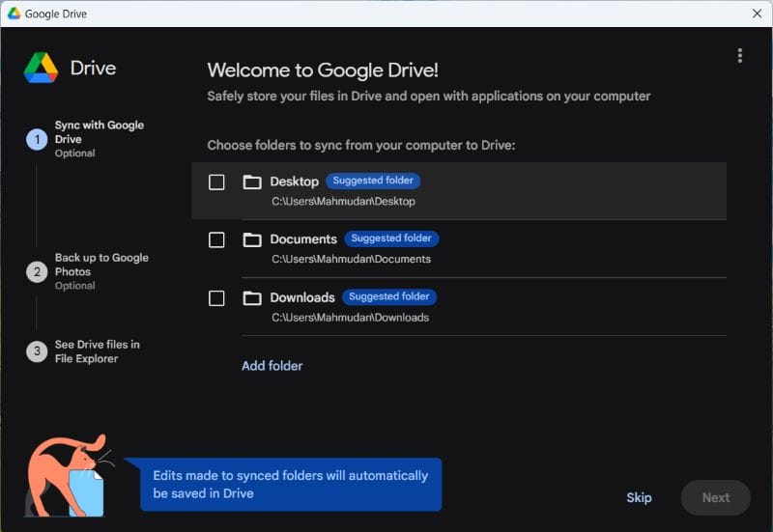Image resolution: width=773 pixels, height=532 pixels.
Task: Open the three-dot more options menu
Action: (740, 56)
